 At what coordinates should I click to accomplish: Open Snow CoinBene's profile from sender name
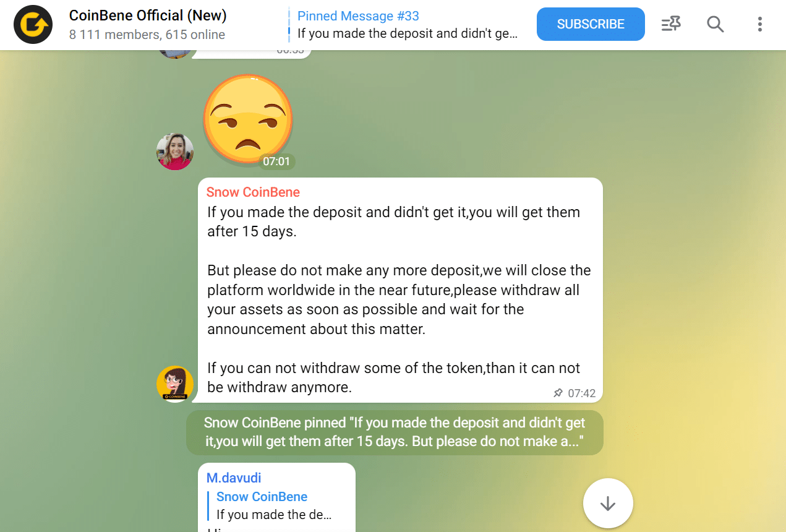click(x=253, y=192)
